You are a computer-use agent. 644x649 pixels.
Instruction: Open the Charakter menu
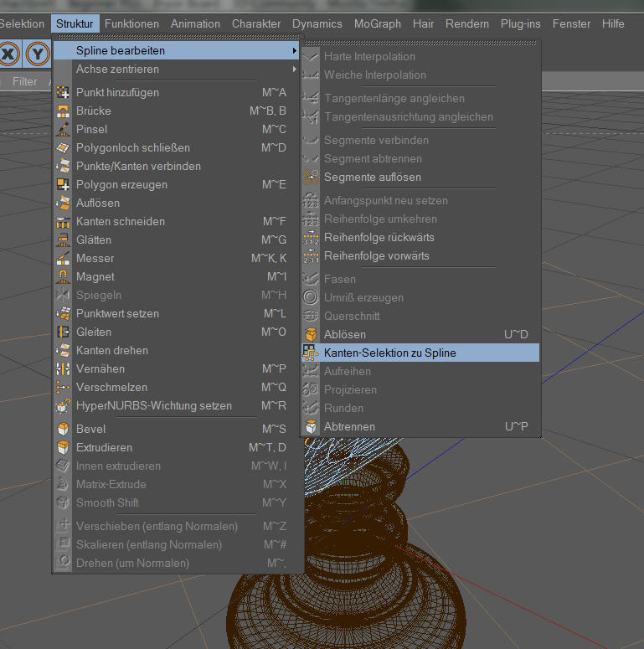tap(256, 23)
